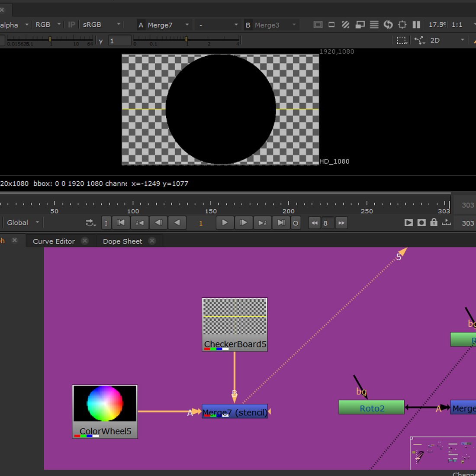Viewport: 476px width, 476px height.
Task: Click the play backward button
Action: click(177, 223)
